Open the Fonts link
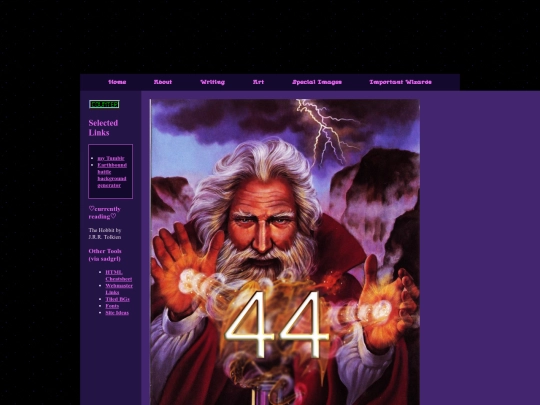This screenshot has height=405, width=540. [x=112, y=306]
